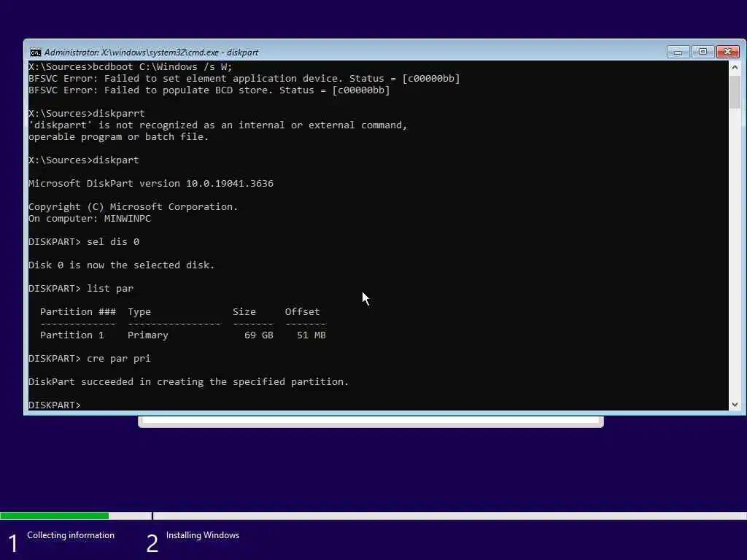Click the 'Primary' partition type value
747x560 pixels.
point(147,335)
